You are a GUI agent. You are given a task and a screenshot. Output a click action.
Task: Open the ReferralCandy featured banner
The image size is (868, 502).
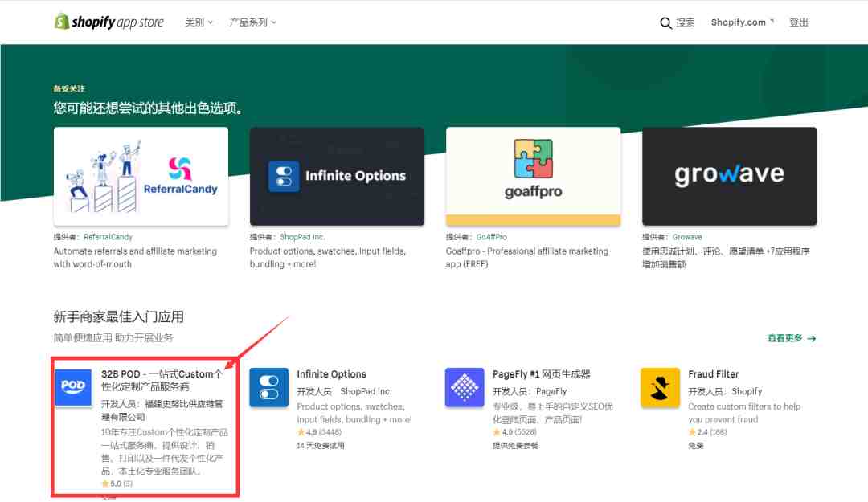click(141, 176)
